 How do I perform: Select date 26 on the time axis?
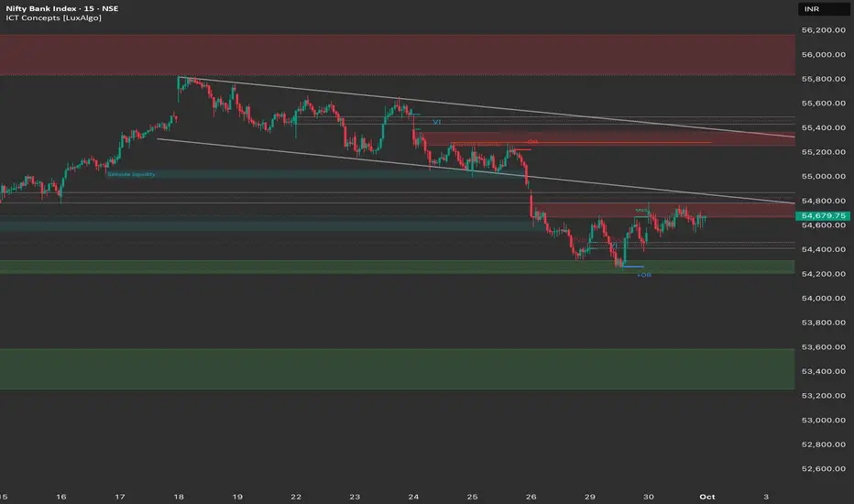pyautogui.click(x=532, y=496)
